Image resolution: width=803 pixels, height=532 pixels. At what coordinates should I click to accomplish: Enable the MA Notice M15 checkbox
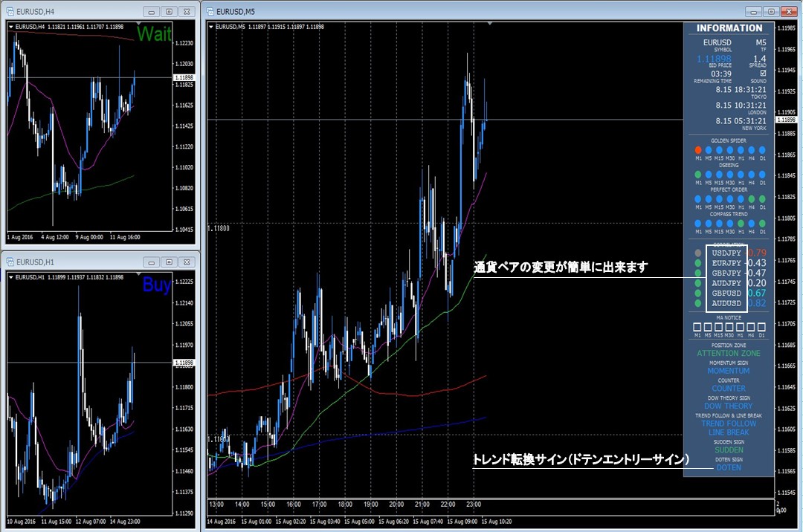click(x=718, y=326)
